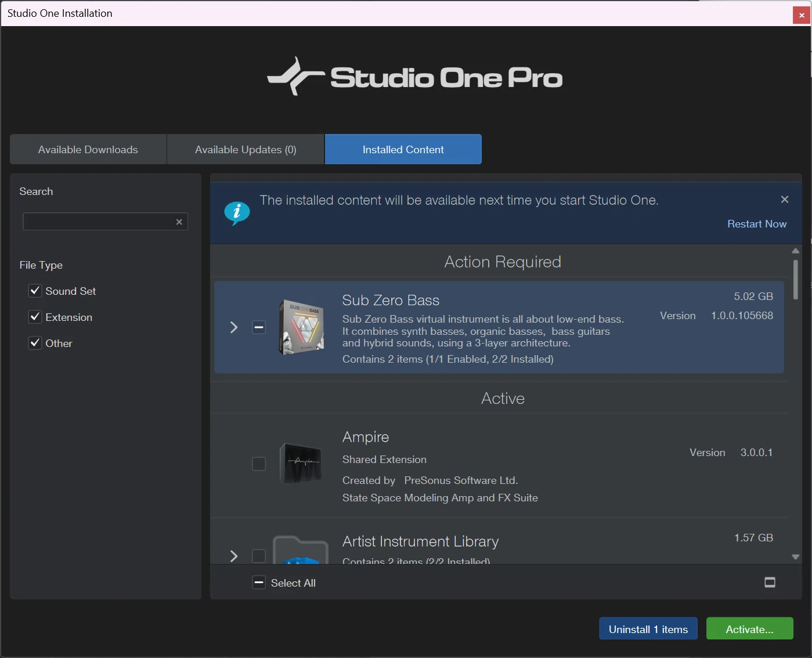Click the Action Required section header
Image resolution: width=812 pixels, height=658 pixels.
point(503,262)
